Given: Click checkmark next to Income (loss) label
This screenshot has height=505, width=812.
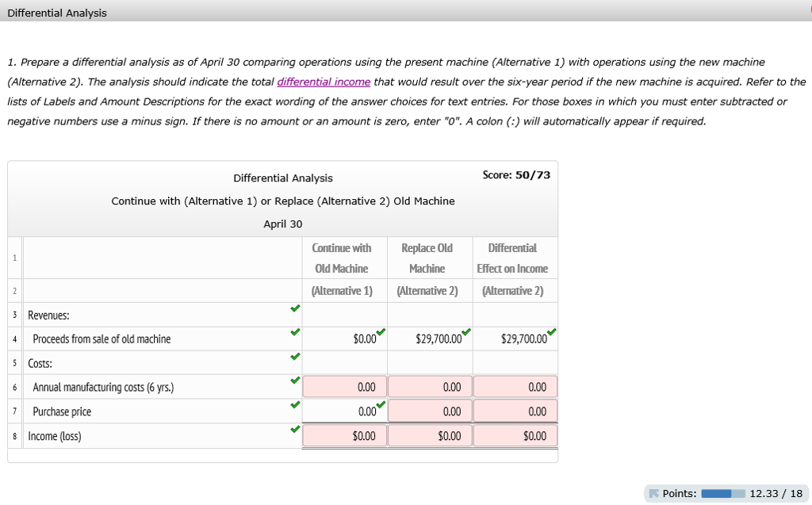Looking at the screenshot, I should pyautogui.click(x=295, y=430).
